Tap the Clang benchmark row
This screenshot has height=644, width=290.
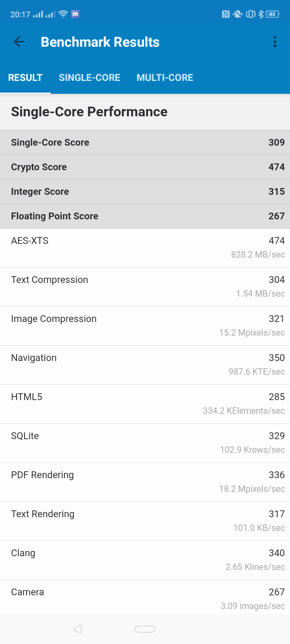[145, 560]
